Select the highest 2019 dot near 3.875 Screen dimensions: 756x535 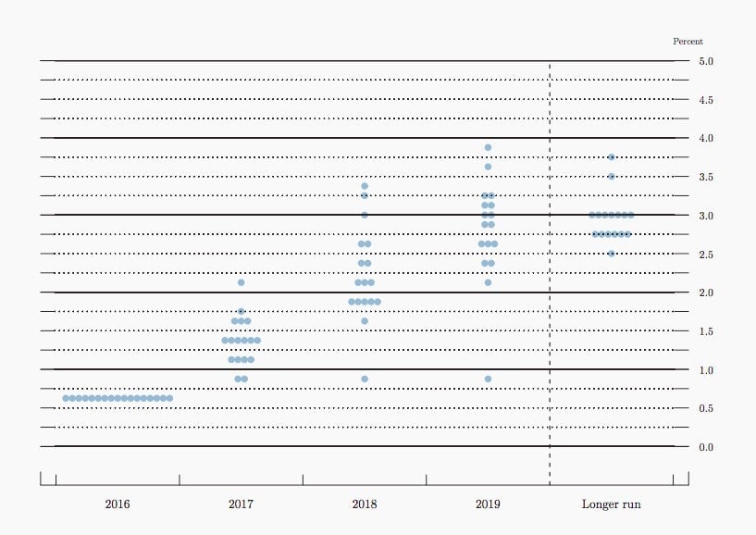click(488, 147)
